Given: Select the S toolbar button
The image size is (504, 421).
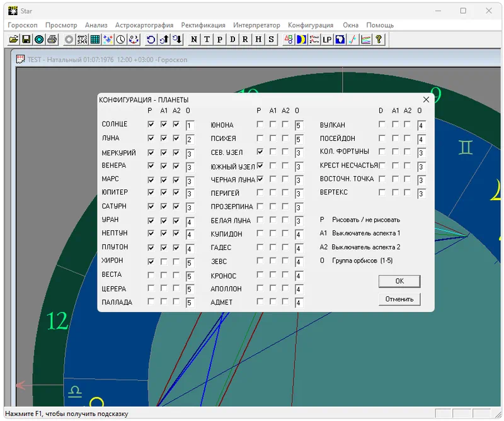Looking at the screenshot, I should point(271,40).
